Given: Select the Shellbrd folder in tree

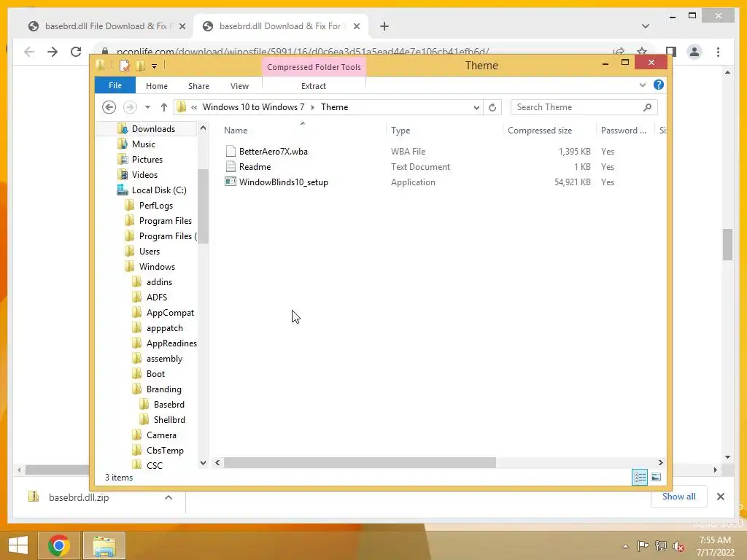Looking at the screenshot, I should pyautogui.click(x=169, y=419).
